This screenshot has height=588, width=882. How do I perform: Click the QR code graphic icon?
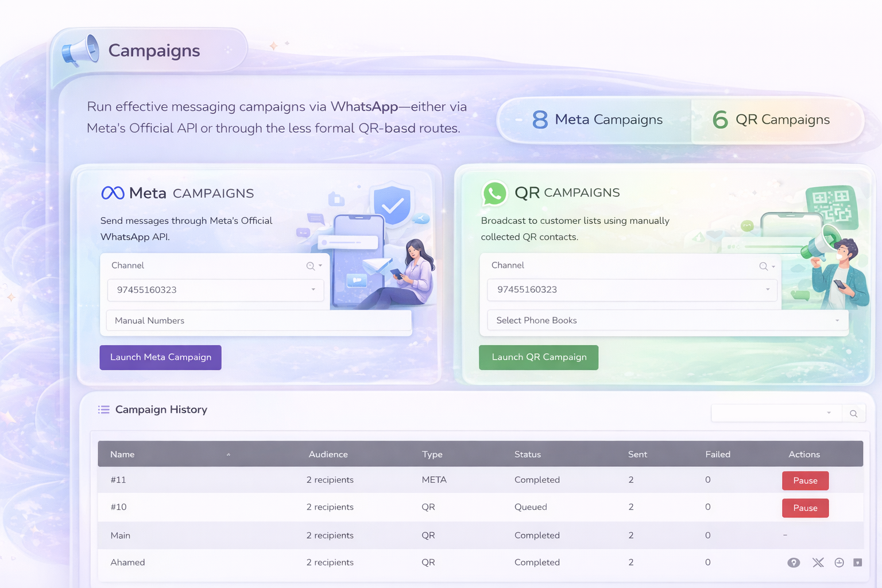(831, 207)
